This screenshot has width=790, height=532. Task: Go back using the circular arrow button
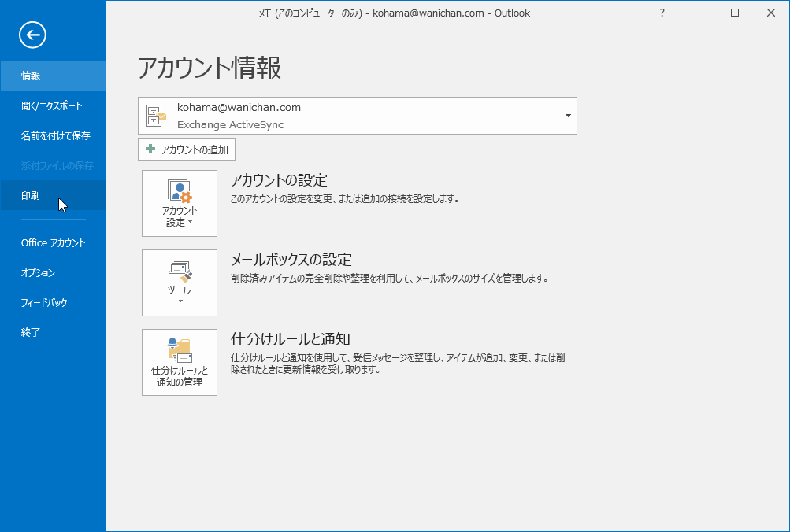point(33,35)
